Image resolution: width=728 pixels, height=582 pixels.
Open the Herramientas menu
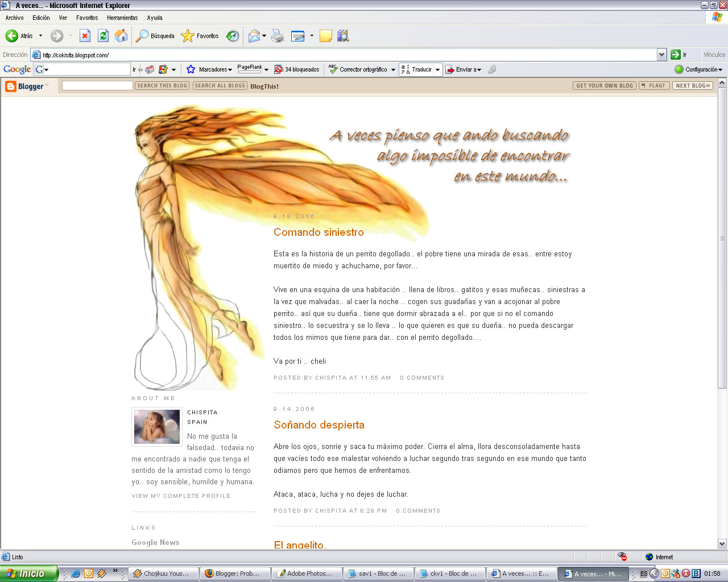point(122,18)
